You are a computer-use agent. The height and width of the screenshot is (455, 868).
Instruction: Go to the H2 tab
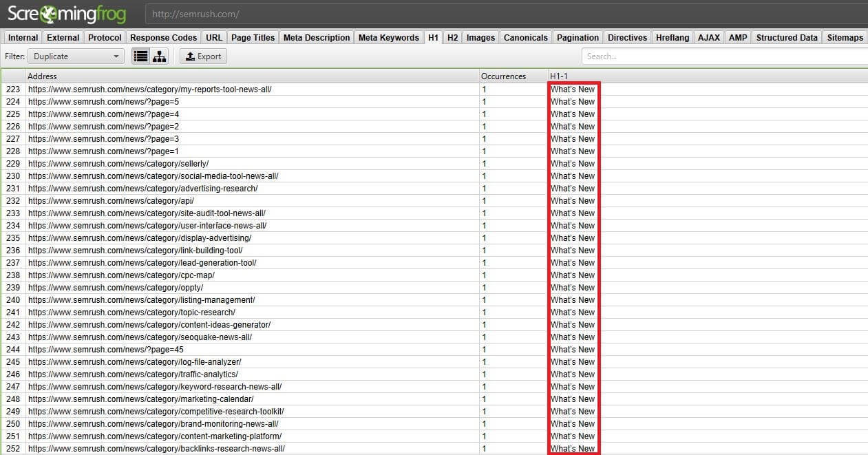(x=452, y=38)
